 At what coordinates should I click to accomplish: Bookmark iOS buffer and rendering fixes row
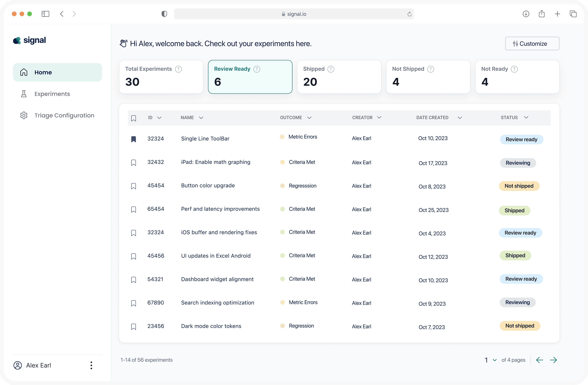(133, 233)
